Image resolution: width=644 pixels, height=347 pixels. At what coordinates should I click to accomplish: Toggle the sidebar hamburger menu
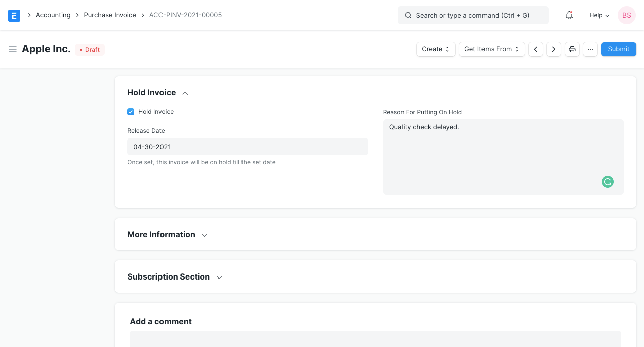13,49
